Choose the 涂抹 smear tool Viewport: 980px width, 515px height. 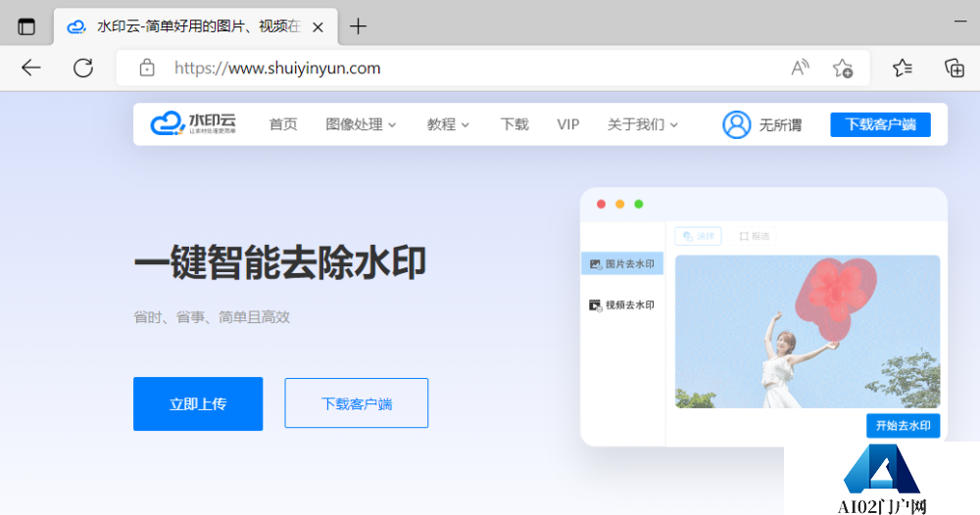[x=698, y=236]
